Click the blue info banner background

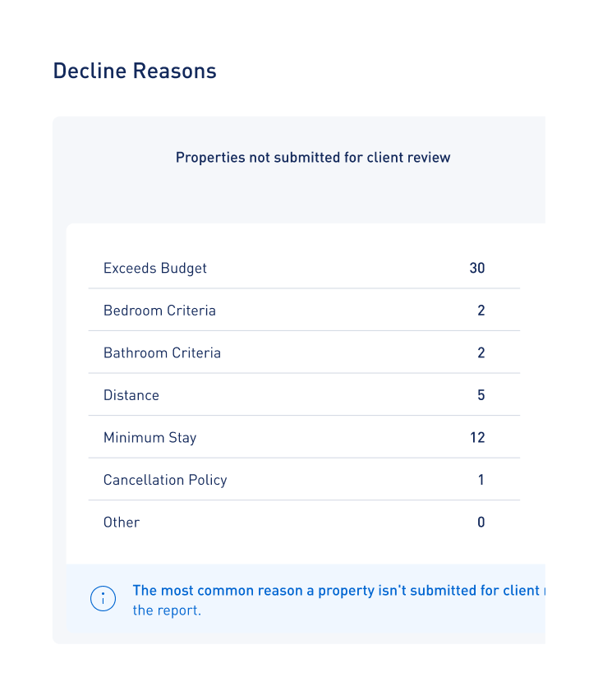[306, 598]
